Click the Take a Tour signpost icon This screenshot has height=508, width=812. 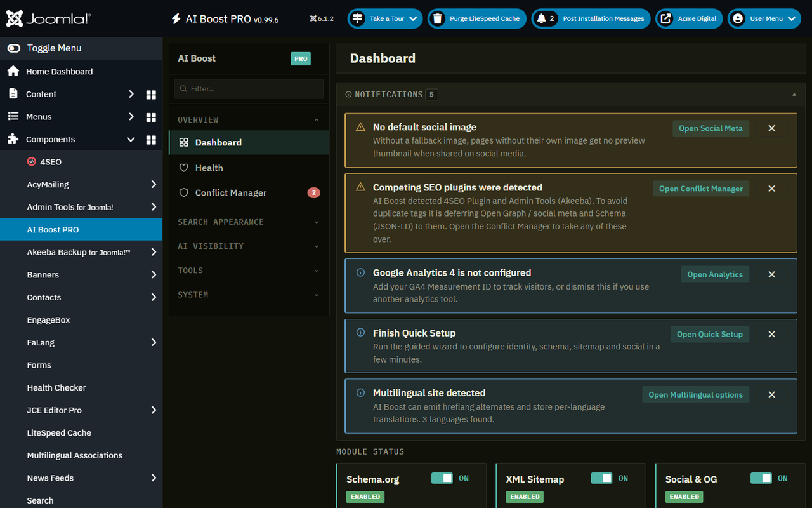click(358, 18)
